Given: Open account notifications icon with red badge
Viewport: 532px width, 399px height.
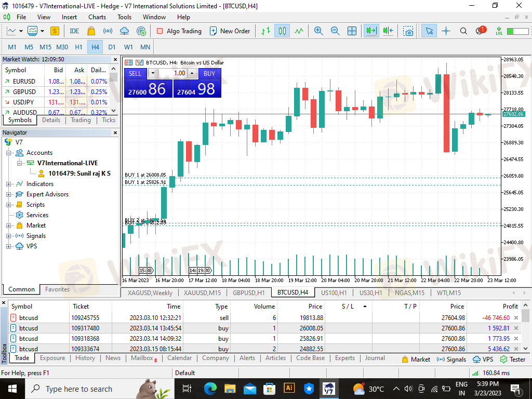Looking at the screenshot, I should pyautogui.click(x=481, y=31).
